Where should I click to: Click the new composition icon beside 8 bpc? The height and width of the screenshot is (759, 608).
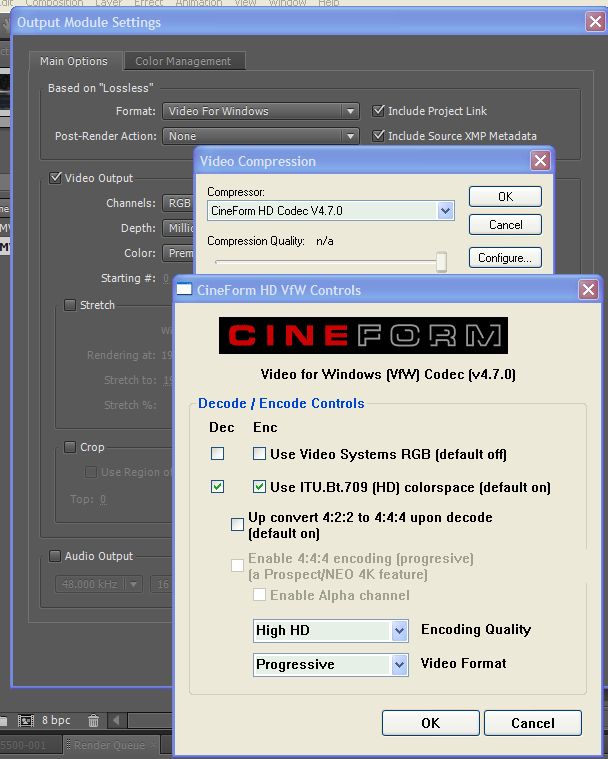25,721
